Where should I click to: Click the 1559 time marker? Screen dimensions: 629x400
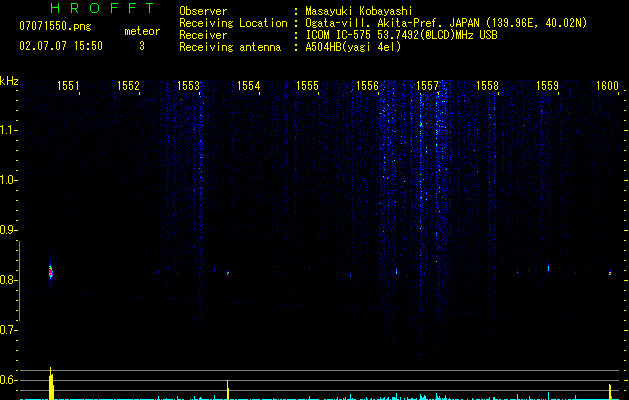pyautogui.click(x=547, y=86)
